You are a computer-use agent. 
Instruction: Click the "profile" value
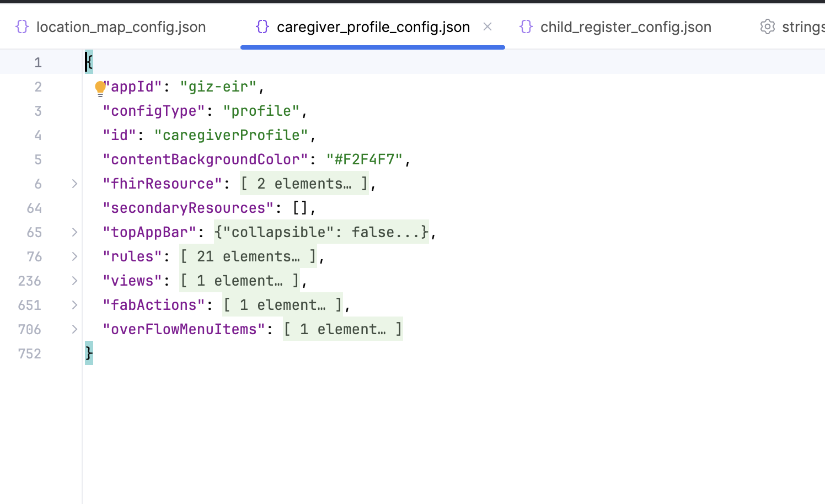click(x=261, y=111)
